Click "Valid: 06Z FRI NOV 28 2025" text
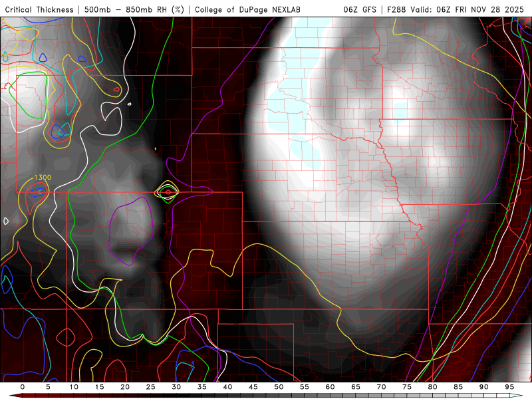 (x=467, y=9)
